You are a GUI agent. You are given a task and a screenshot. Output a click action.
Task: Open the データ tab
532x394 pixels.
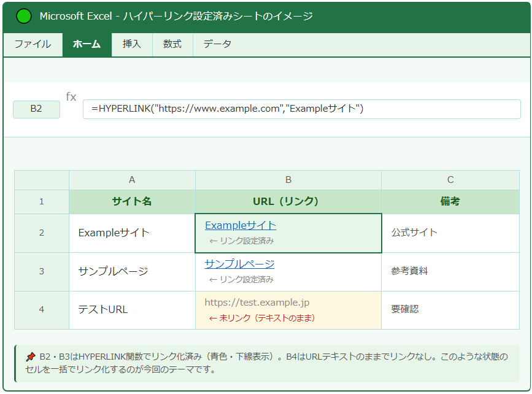click(x=217, y=44)
